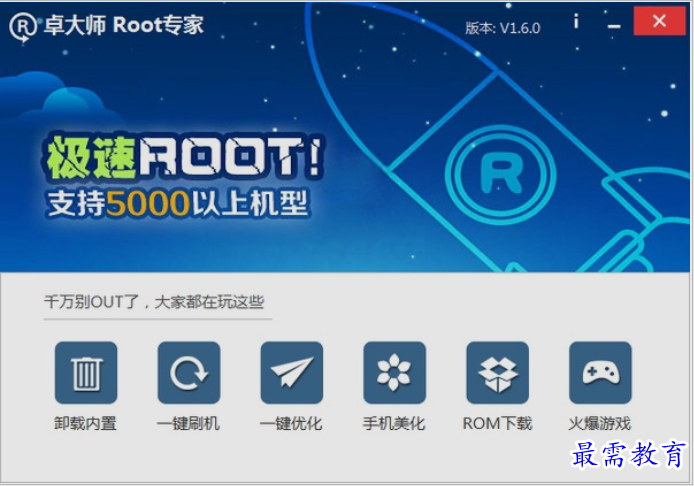Click the 千万别OUT了，大家都在玩这些 heading
Screen dimensions: 694x486
(x=154, y=302)
